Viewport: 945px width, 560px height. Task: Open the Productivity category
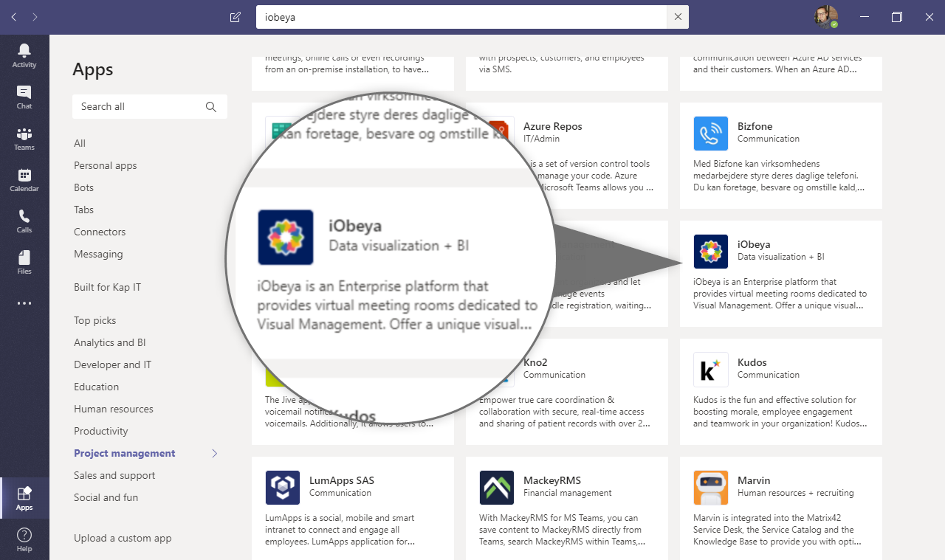tap(101, 431)
